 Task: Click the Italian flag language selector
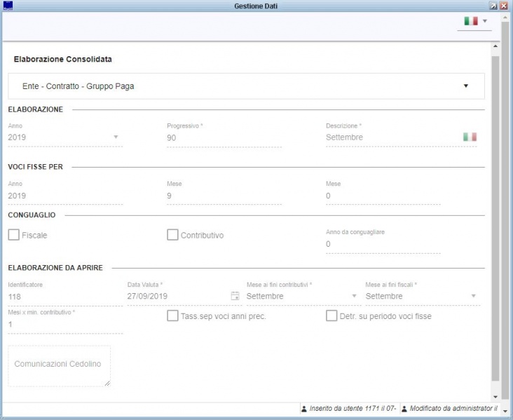pos(470,21)
